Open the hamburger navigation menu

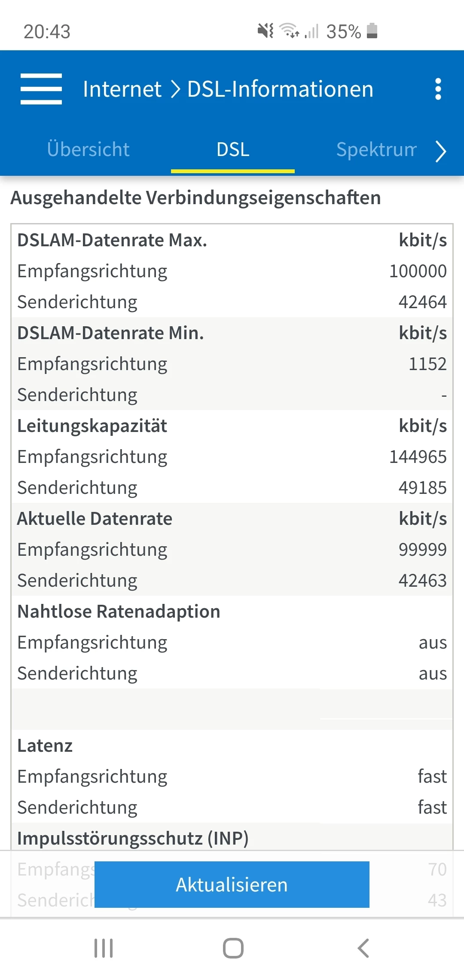pos(41,89)
